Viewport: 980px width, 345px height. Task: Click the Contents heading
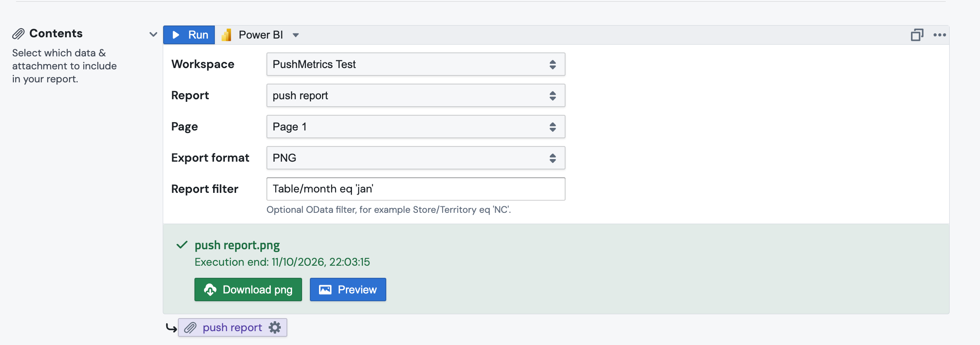[x=56, y=33]
